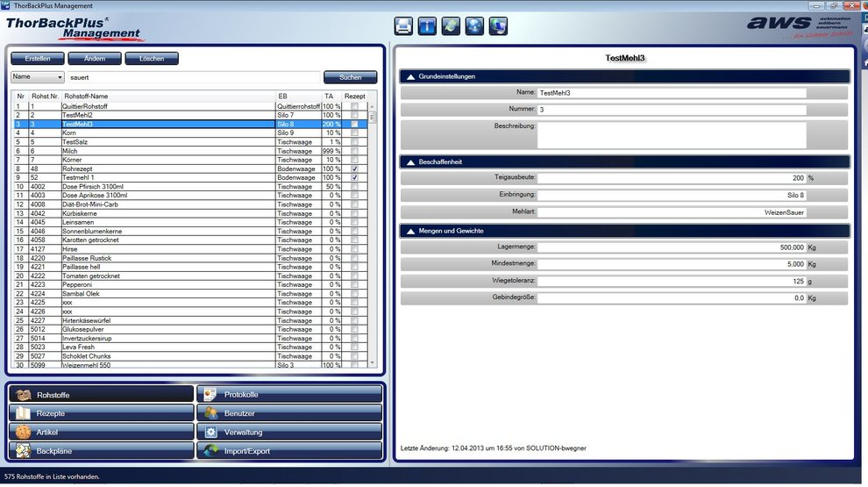868x487 pixels.
Task: Click the Löschen button
Action: click(152, 58)
